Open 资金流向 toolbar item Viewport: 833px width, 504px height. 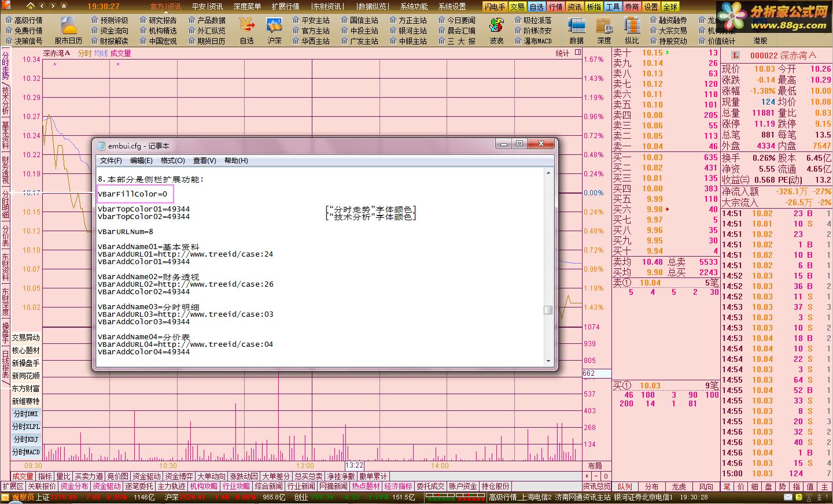pyautogui.click(x=110, y=31)
